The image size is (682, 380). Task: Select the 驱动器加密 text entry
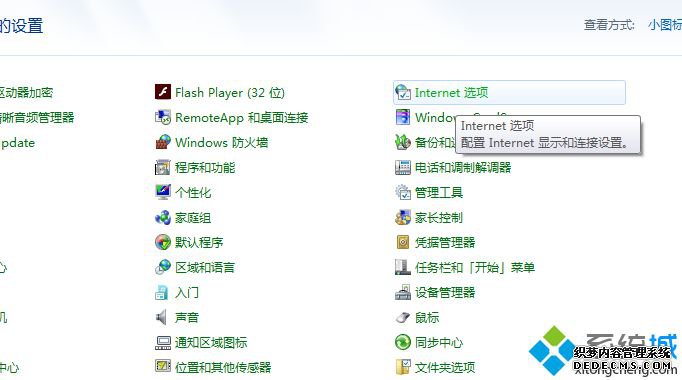[x=26, y=93]
